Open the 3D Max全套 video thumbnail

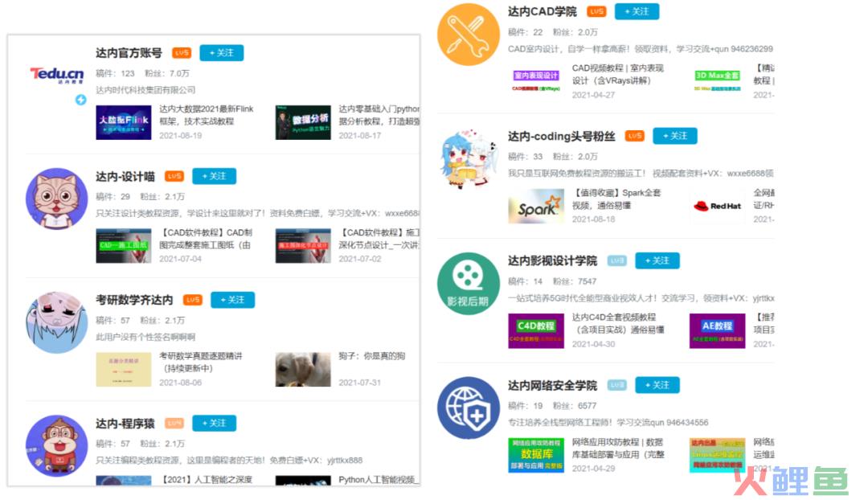(x=718, y=80)
